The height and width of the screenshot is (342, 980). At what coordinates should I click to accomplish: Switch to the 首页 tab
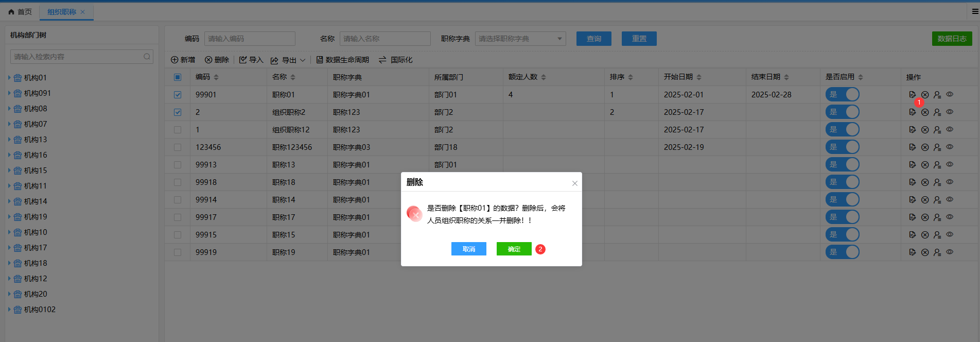pos(21,12)
